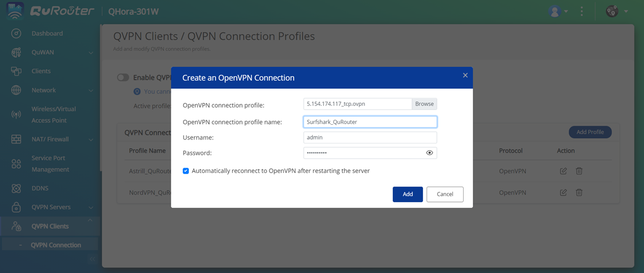644x273 pixels.
Task: Click the QHora-301W model name
Action: click(133, 12)
